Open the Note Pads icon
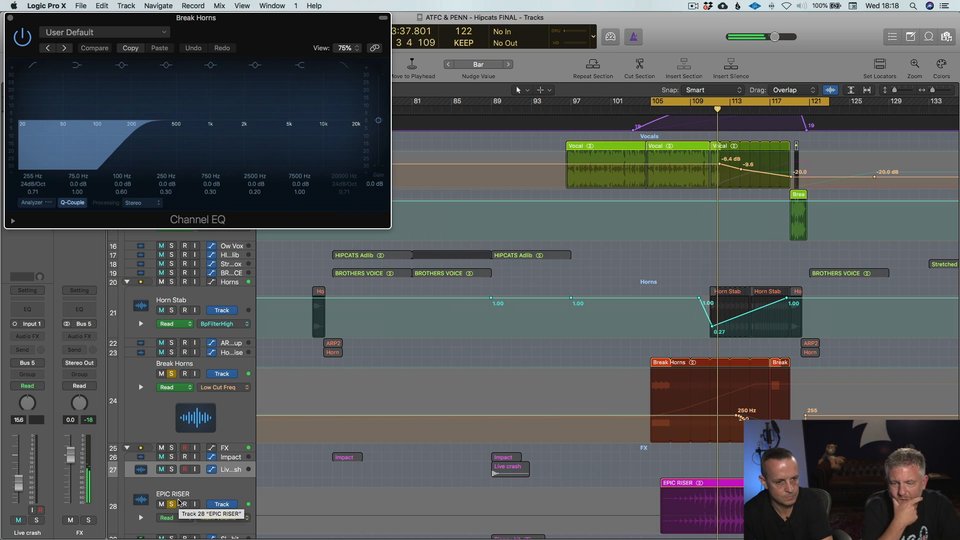The height and width of the screenshot is (540, 960). pyautogui.click(x=910, y=37)
